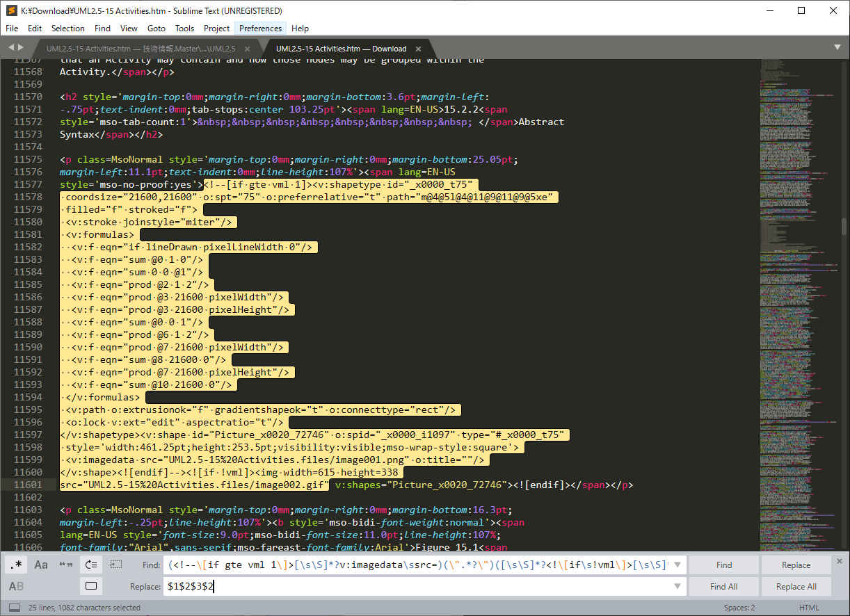
Task: Click the Find All button
Action: tap(723, 587)
